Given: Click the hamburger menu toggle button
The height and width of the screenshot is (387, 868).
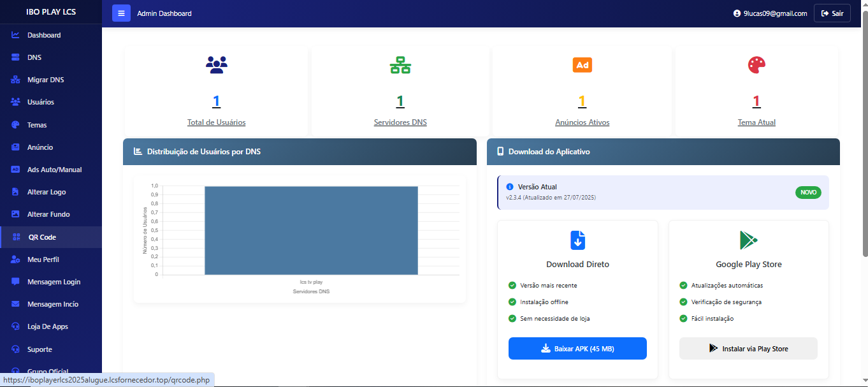Looking at the screenshot, I should 121,13.
